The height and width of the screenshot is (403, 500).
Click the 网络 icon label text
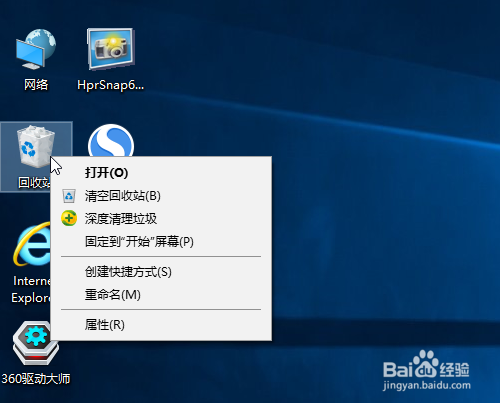point(36,85)
